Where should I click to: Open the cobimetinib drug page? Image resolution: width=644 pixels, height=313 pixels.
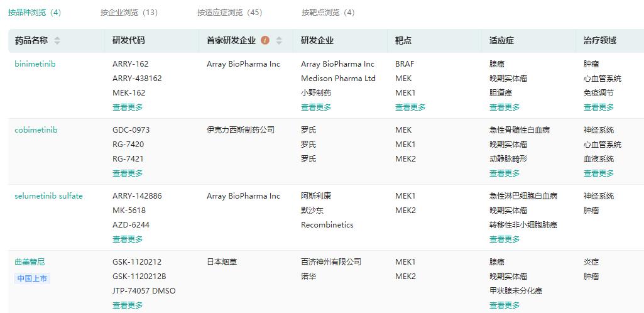[36, 130]
